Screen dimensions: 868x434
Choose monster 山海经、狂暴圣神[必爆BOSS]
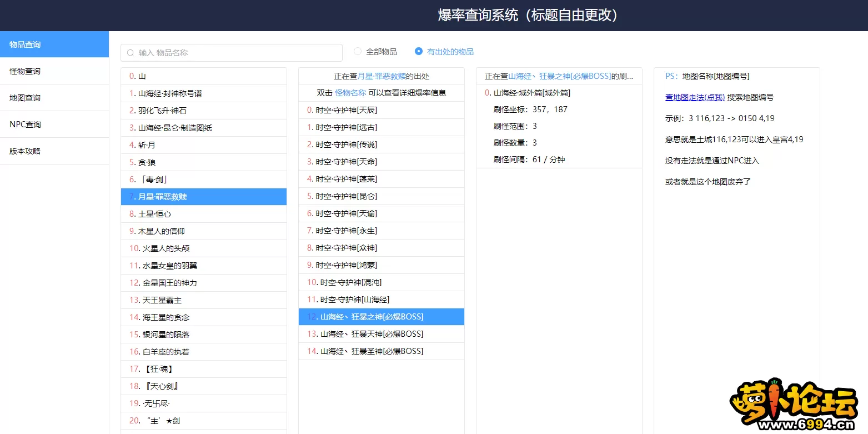click(x=382, y=351)
